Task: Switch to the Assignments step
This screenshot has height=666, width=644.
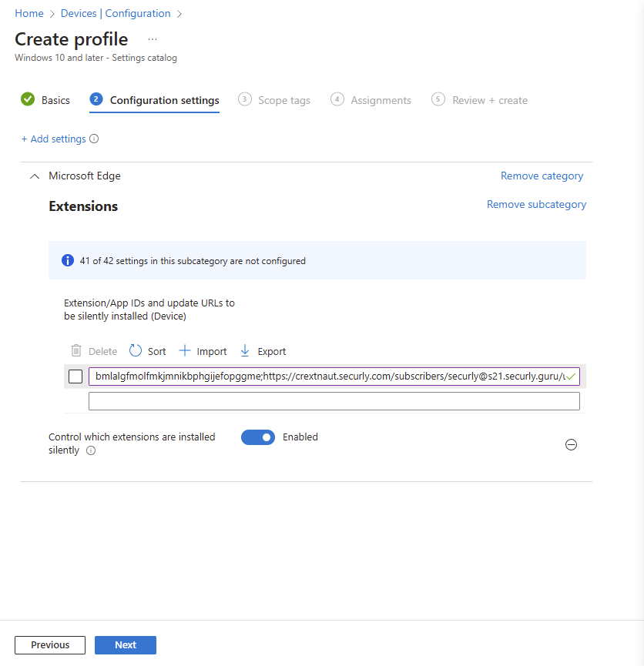Action: 371,100
